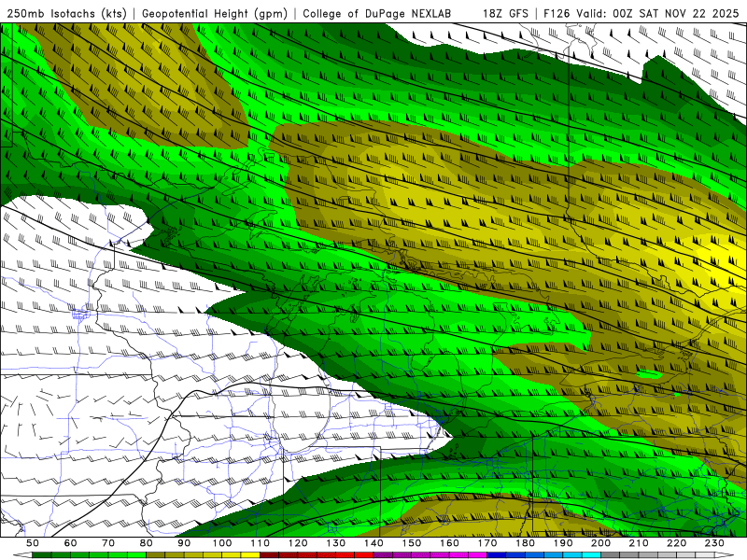Click the 120 value on the color scale
The image size is (747, 560).
[298, 543]
